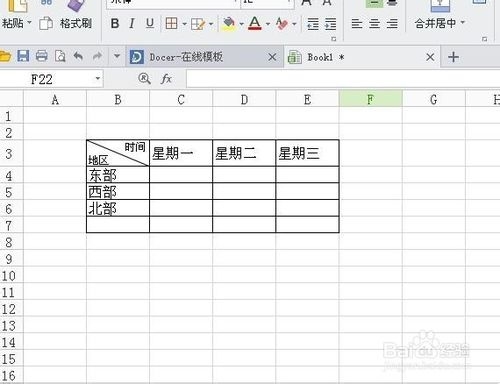Select column C header
The height and width of the screenshot is (384, 500).
point(181,99)
